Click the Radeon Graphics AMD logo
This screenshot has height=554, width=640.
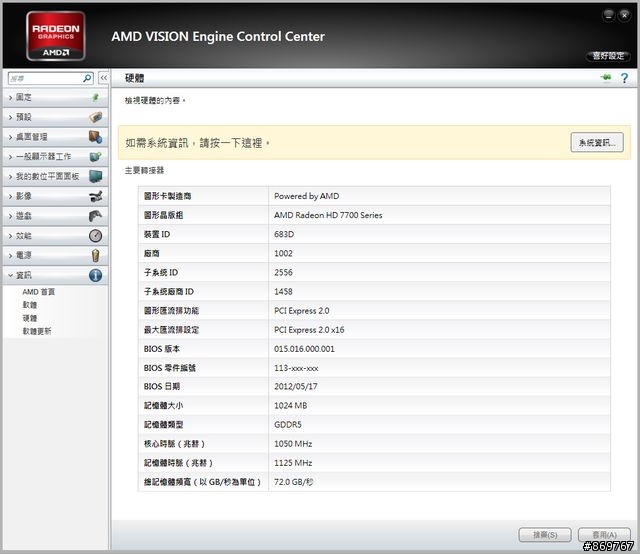56,36
